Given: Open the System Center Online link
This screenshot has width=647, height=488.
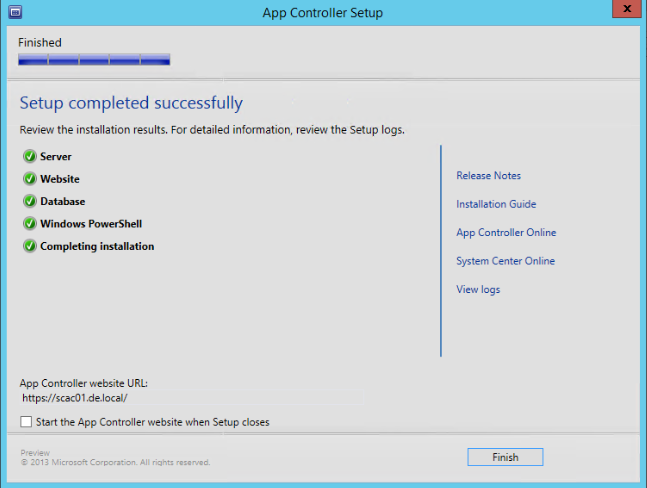Looking at the screenshot, I should click(505, 261).
